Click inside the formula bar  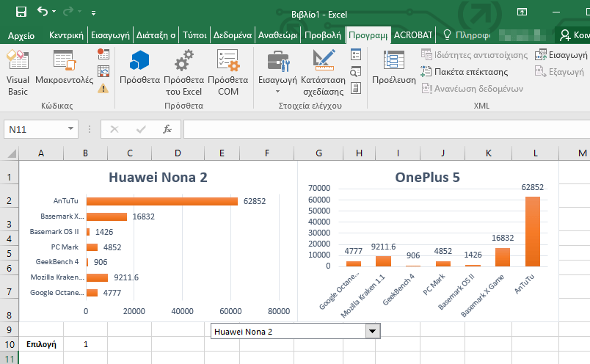click(387, 129)
